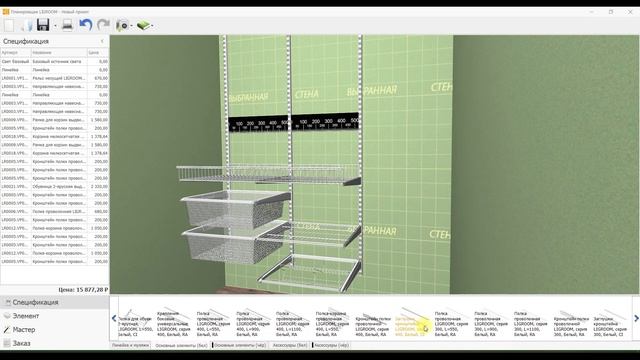Open the Заказ sidebar section
Image resolution: width=640 pixels, height=360 pixels.
point(55,343)
